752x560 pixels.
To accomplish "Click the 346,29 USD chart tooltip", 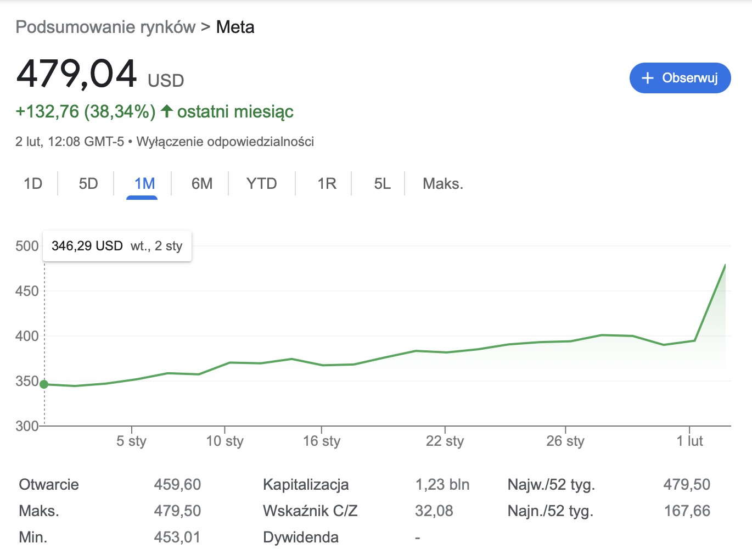I will pos(117,246).
